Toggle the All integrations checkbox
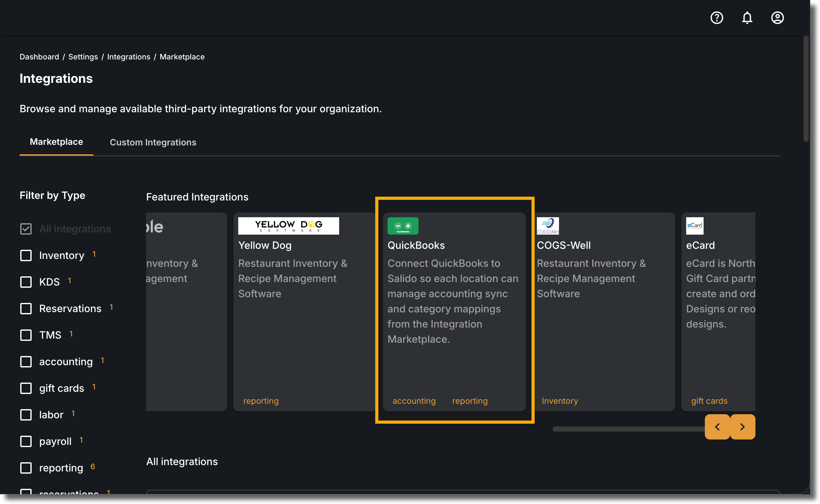This screenshot has height=504, width=820. (x=26, y=229)
